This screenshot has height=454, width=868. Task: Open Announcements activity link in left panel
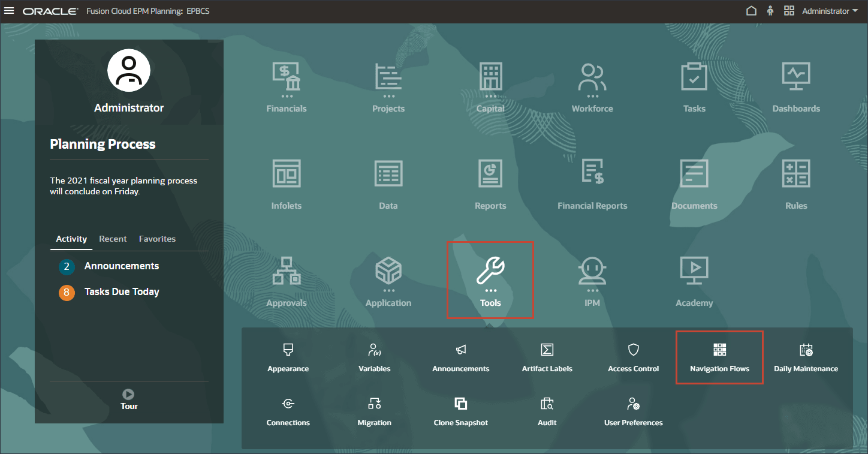(122, 266)
